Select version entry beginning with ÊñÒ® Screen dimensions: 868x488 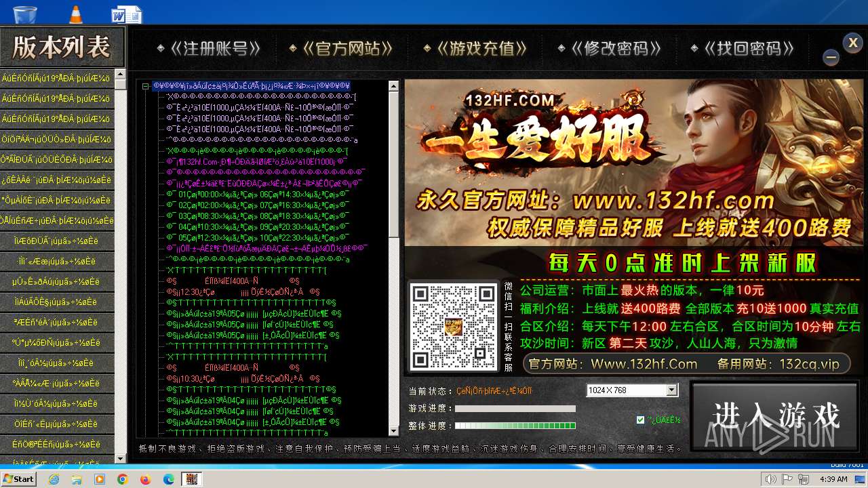(x=57, y=444)
